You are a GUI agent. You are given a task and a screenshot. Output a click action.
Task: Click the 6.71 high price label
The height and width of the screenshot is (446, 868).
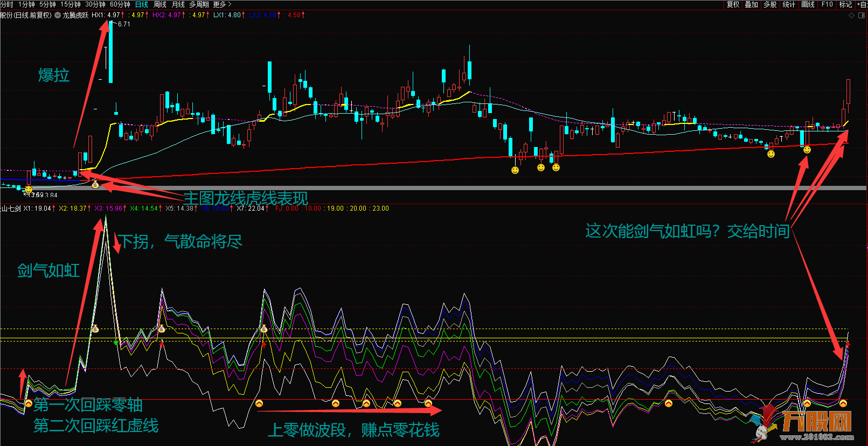124,24
